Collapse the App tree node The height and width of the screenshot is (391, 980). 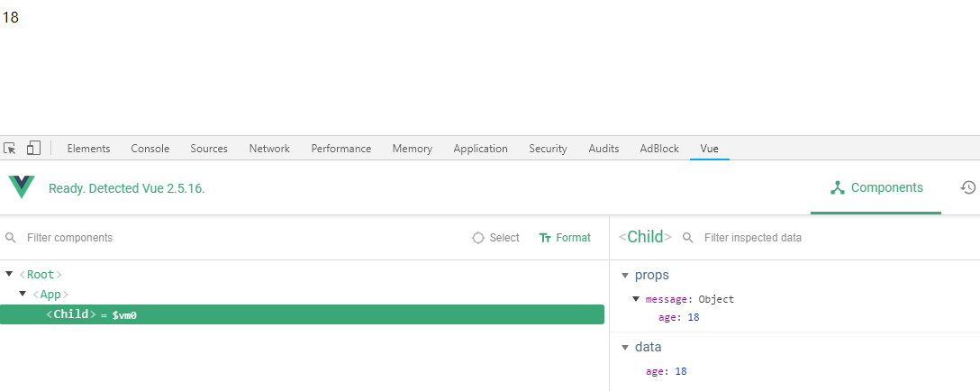23,294
